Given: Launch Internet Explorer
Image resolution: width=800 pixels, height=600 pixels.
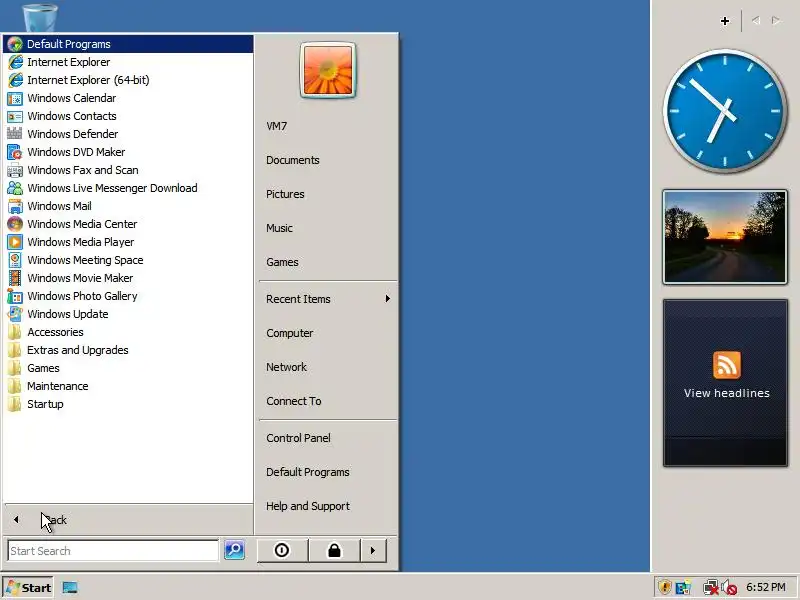Looking at the screenshot, I should 128,62.
